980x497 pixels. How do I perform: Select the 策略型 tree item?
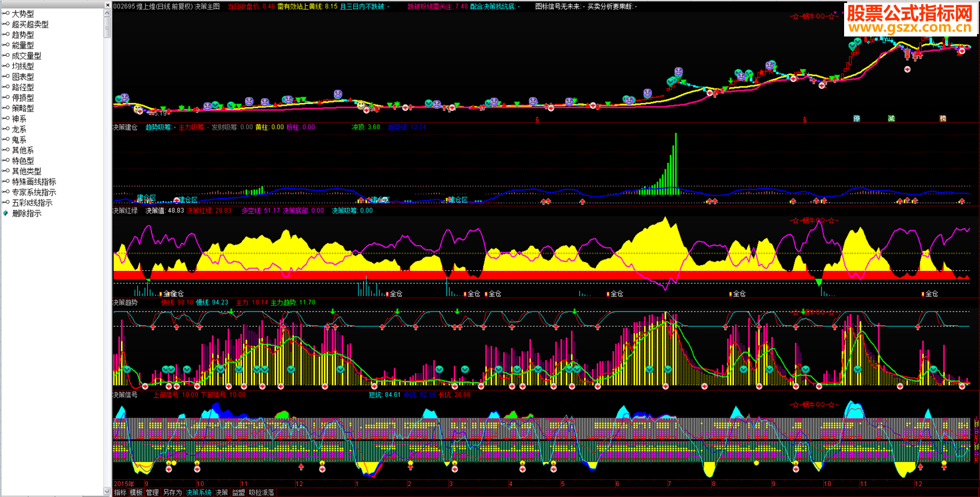pyautogui.click(x=23, y=108)
